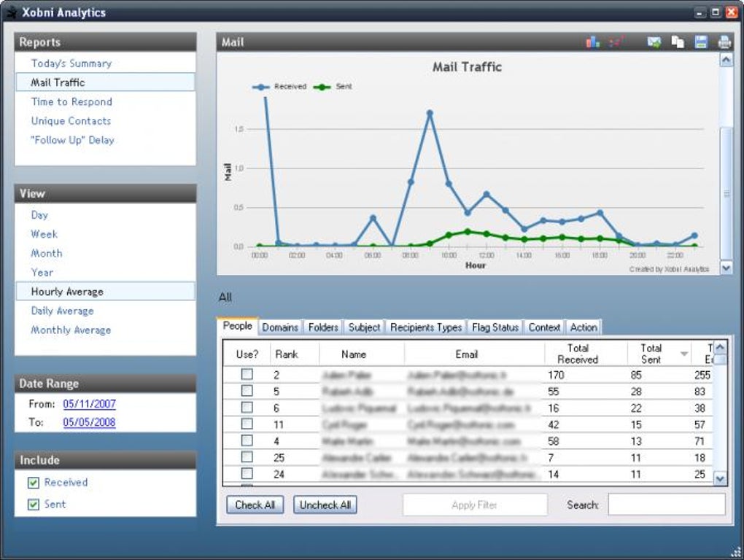The height and width of the screenshot is (560, 744).
Task: Switch view to Day
Action: point(39,215)
